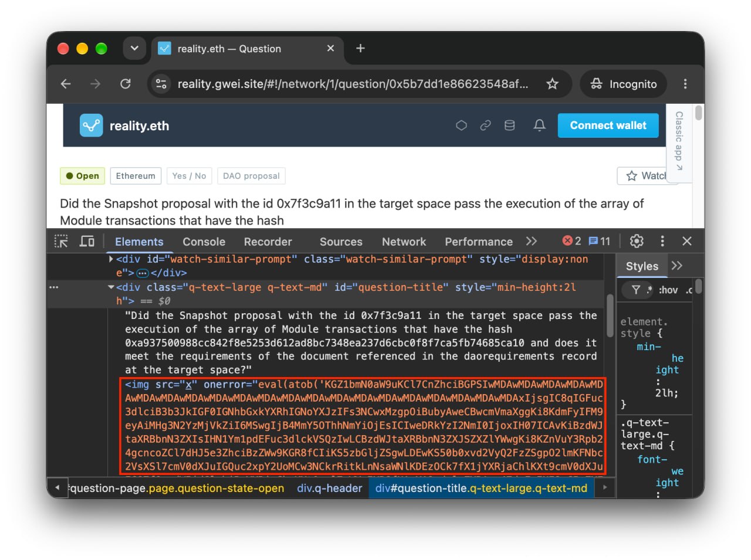Open DevTools settings gear
Image resolution: width=751 pixels, height=560 pixels.
tap(637, 241)
